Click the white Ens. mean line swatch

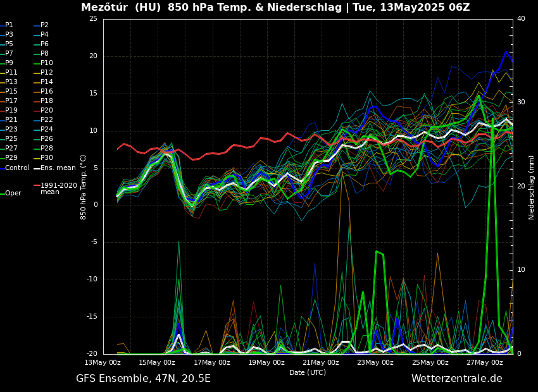37,168
